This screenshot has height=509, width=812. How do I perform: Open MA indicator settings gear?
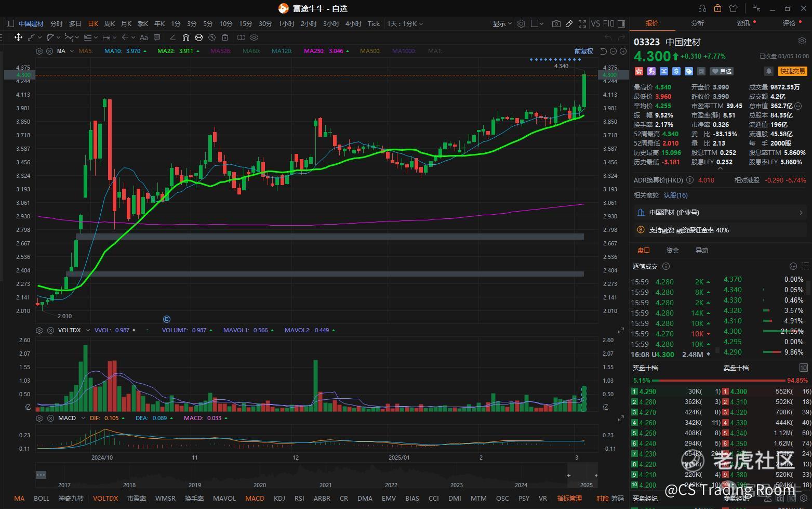point(39,51)
